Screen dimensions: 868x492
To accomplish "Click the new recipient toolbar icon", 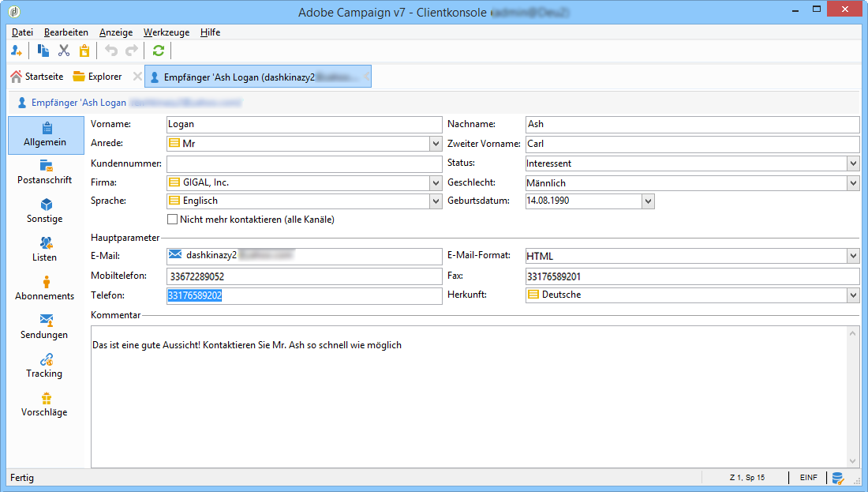I will [x=17, y=51].
